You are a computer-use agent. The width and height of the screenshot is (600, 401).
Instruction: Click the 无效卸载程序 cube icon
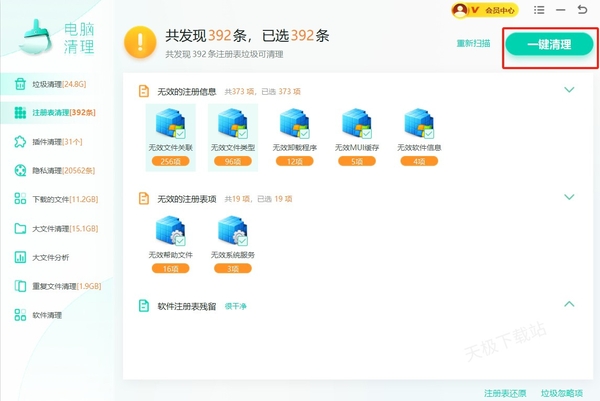tap(295, 123)
